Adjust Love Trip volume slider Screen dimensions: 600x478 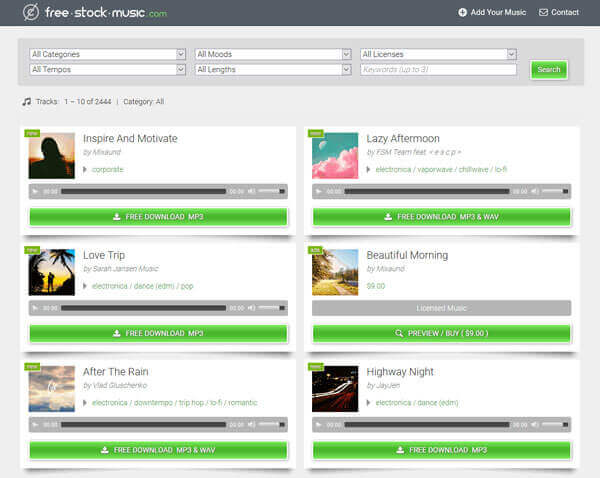click(x=272, y=307)
